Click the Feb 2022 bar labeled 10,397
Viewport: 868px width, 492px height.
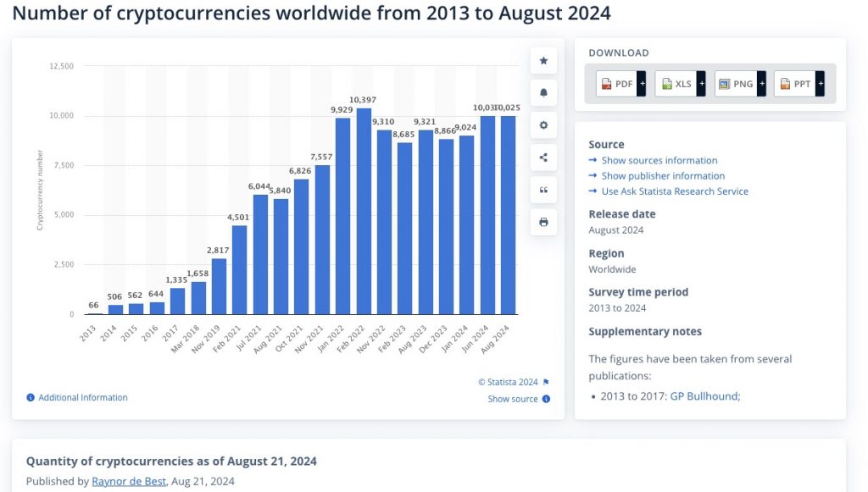(364, 212)
